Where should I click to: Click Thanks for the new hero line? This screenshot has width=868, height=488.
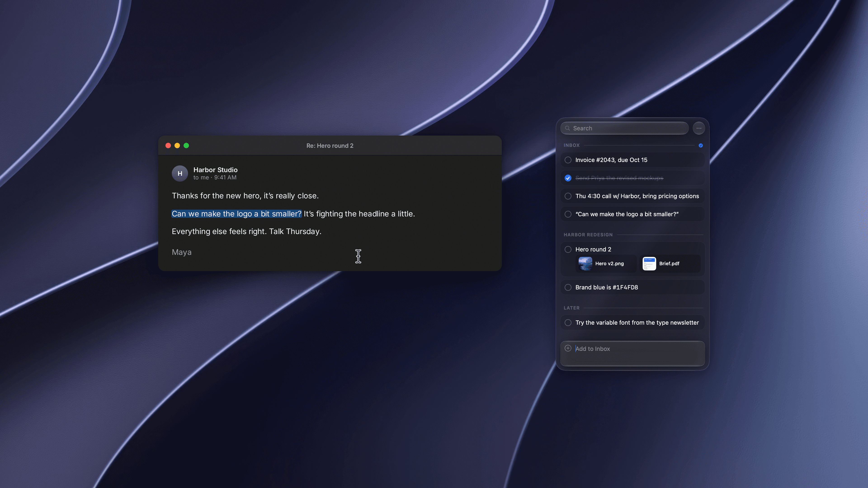click(245, 196)
